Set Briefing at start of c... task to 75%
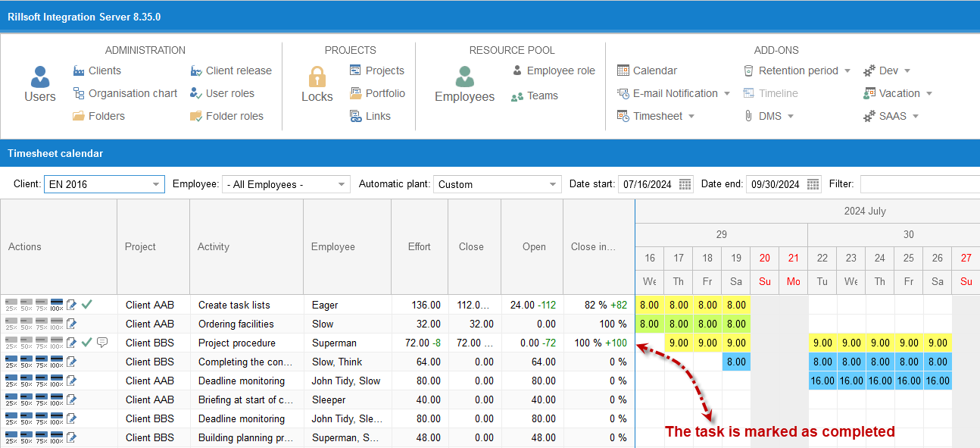Image resolution: width=980 pixels, height=448 pixels. (42, 399)
